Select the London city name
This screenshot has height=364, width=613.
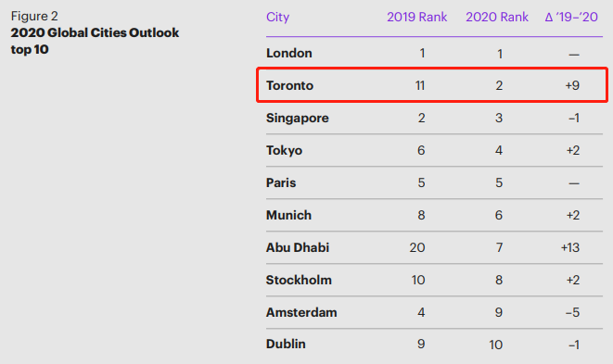click(x=289, y=53)
